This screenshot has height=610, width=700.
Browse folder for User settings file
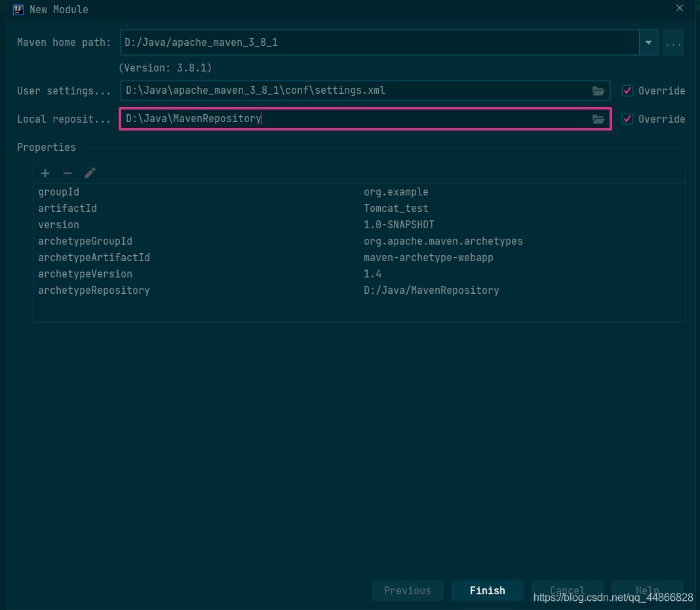click(598, 91)
